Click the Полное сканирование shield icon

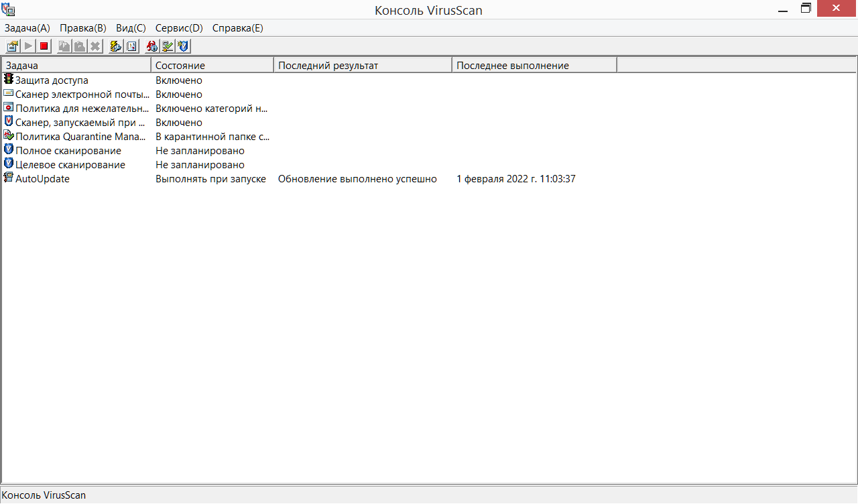point(9,150)
